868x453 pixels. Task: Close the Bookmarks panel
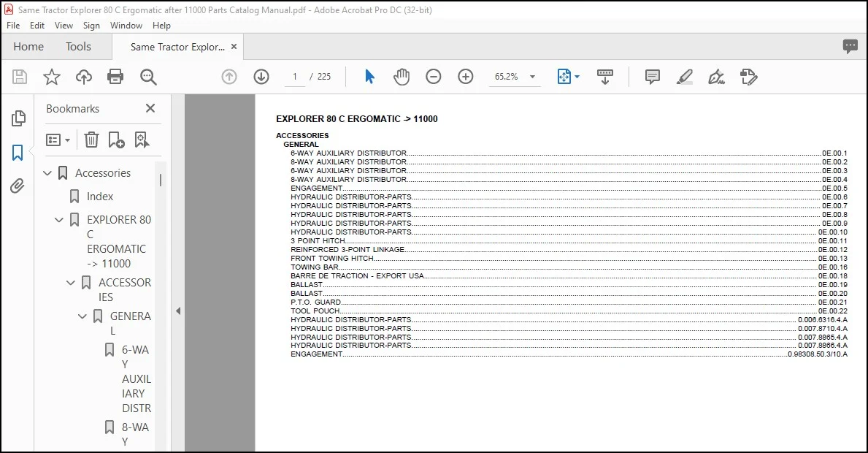point(150,108)
